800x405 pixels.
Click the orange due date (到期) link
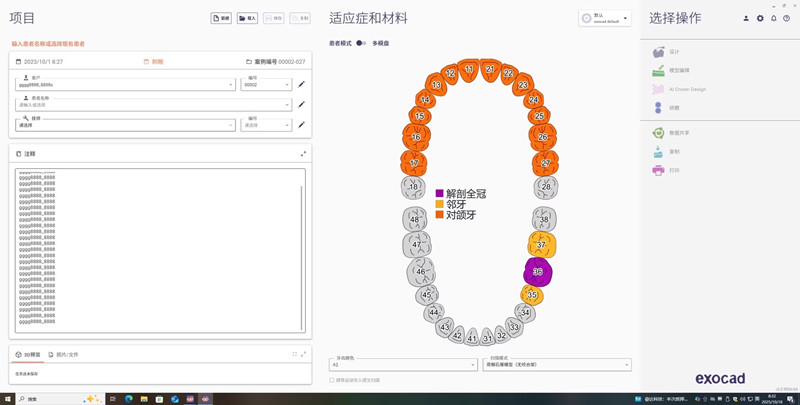(154, 62)
